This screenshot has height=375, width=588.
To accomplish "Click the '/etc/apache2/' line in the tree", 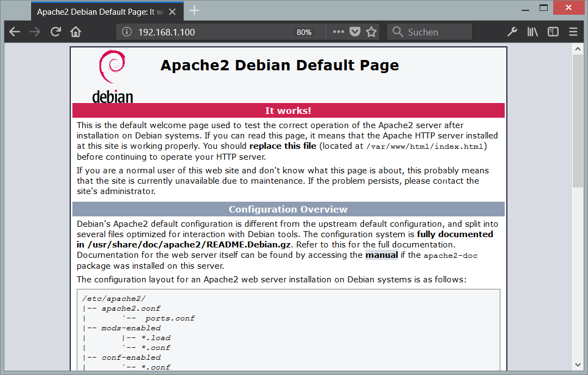I will pyautogui.click(x=114, y=299).
